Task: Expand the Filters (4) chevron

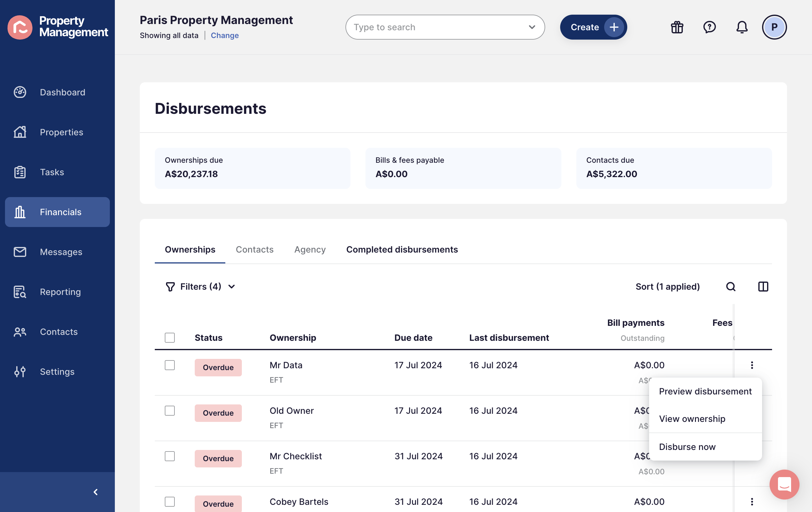Action: [x=231, y=287]
